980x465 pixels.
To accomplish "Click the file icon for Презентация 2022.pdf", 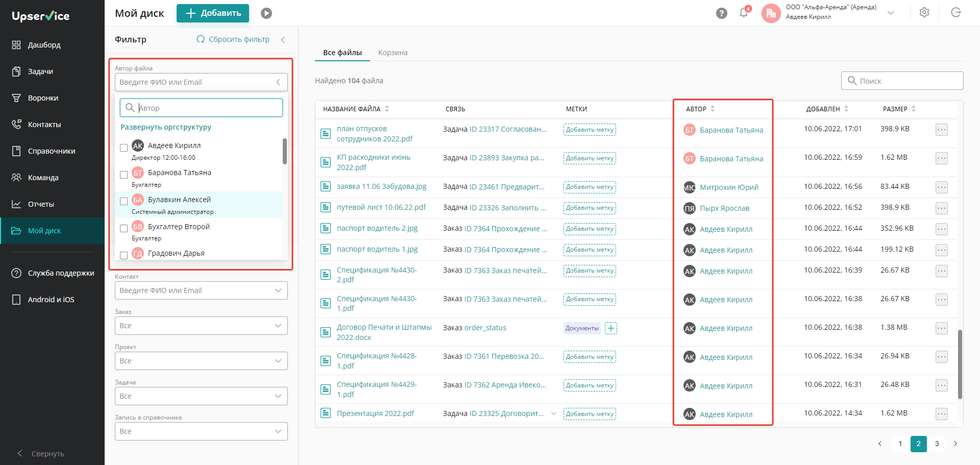I will (x=325, y=413).
